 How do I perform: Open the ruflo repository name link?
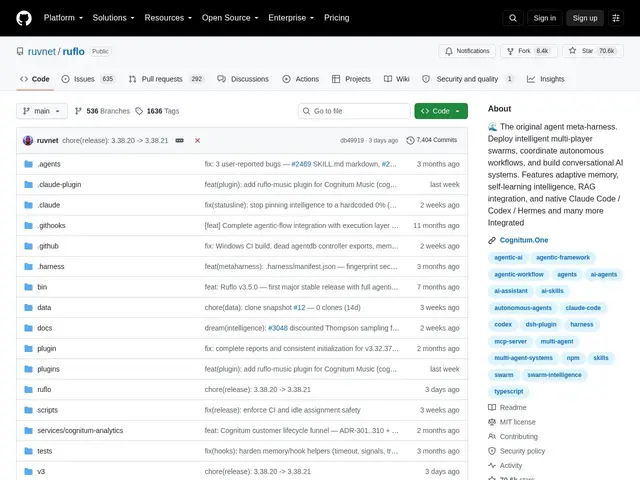73,51
